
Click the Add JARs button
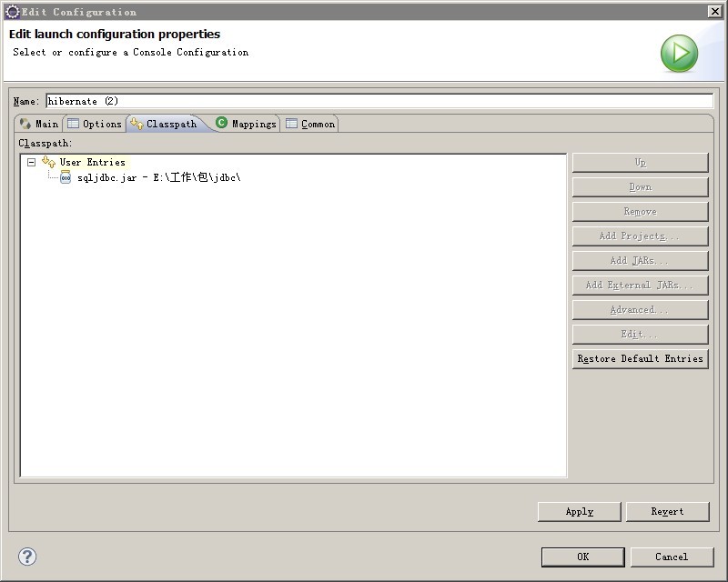(x=640, y=260)
